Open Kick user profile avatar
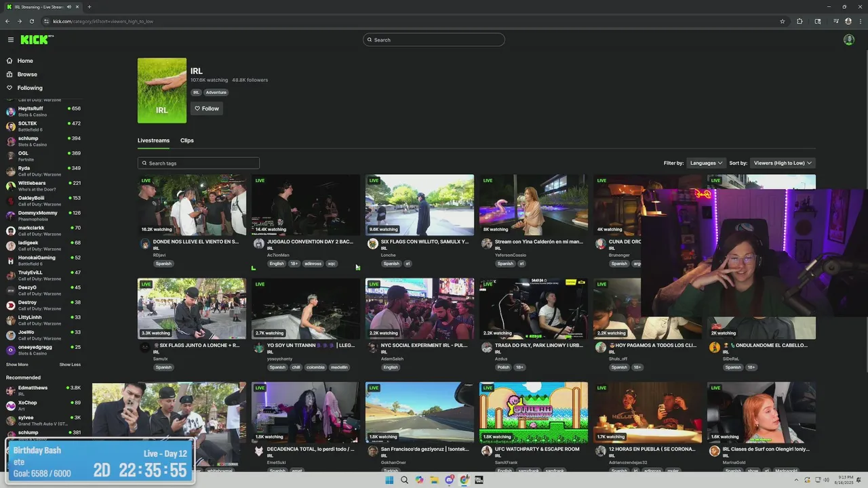The image size is (868, 488). coord(848,40)
